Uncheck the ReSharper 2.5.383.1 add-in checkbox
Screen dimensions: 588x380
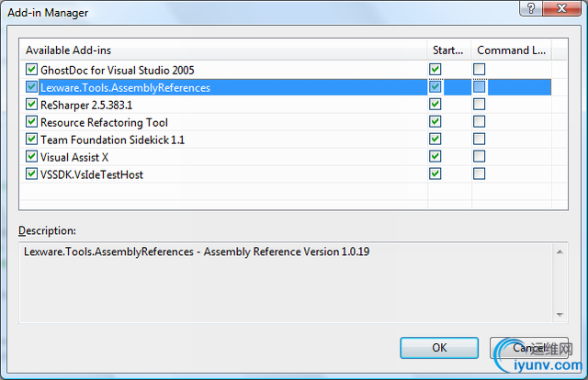pos(31,105)
